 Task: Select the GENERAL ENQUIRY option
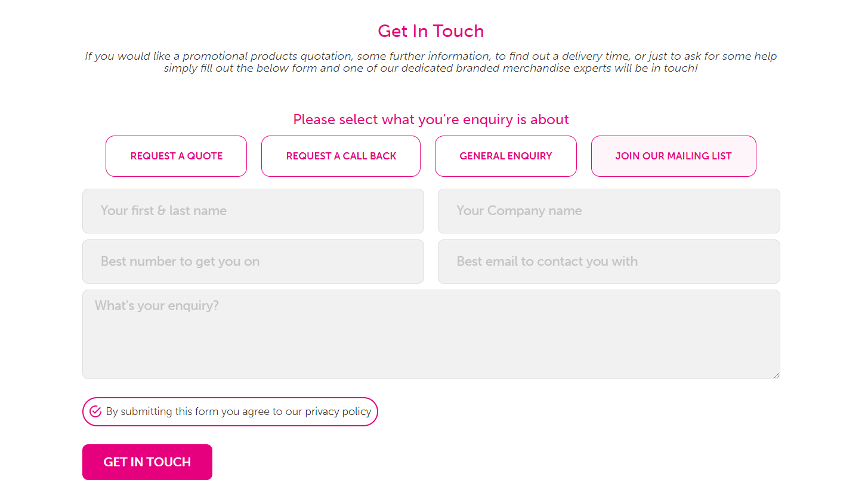(505, 156)
